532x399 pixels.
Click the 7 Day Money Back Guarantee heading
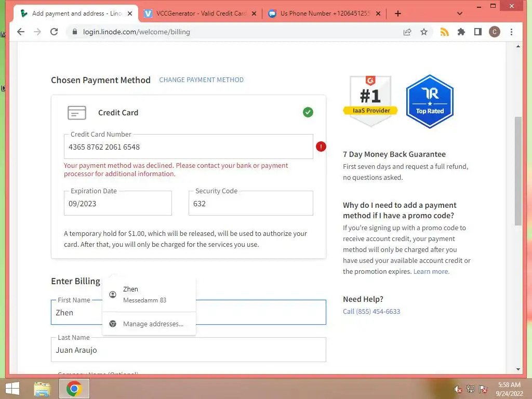[x=394, y=154]
